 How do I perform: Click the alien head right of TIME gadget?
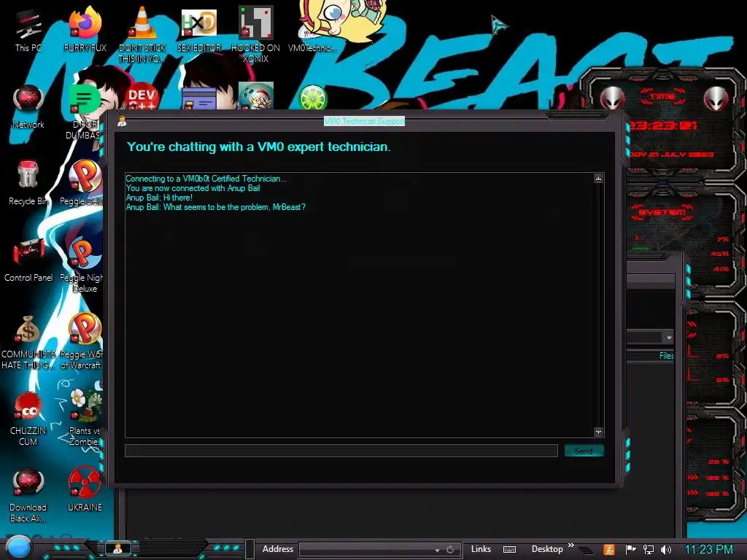716,98
